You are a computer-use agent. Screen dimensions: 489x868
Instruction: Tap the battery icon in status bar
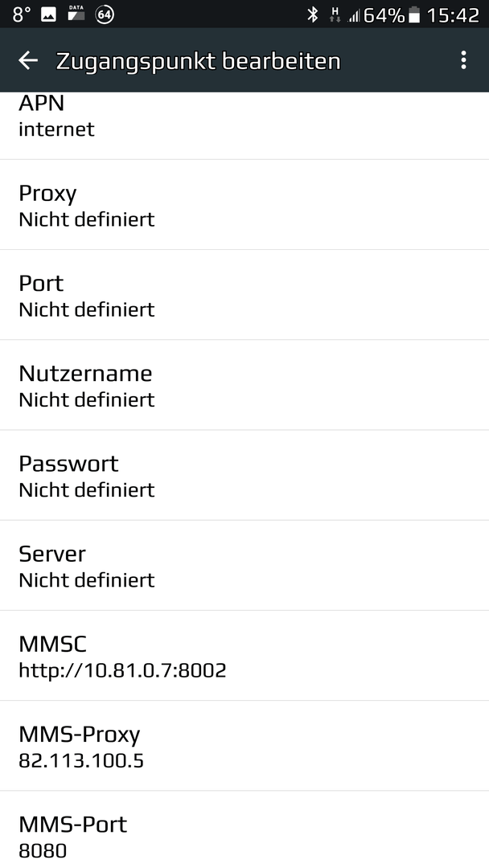click(414, 15)
